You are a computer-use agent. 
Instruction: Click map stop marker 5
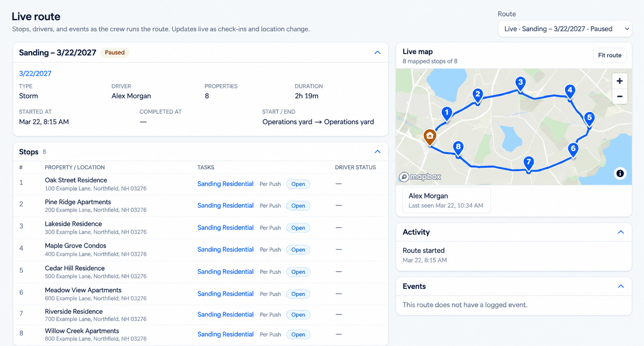(589, 119)
